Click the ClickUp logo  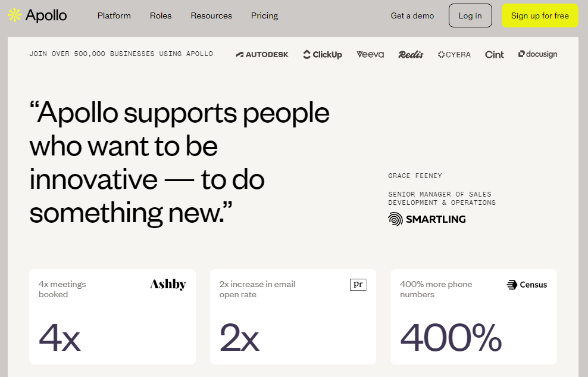click(323, 54)
